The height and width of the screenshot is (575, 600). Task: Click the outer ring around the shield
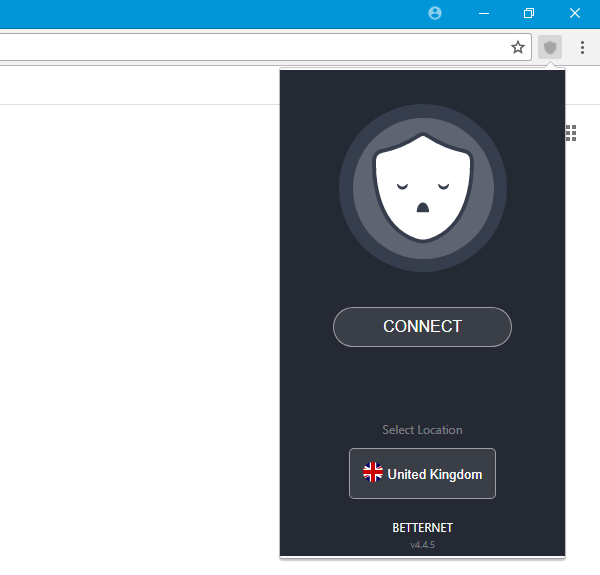pyautogui.click(x=423, y=112)
